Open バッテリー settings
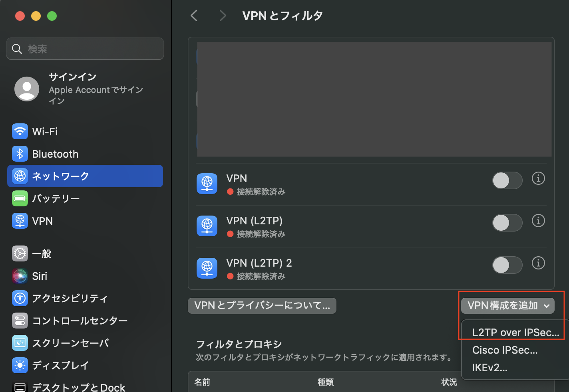Image resolution: width=569 pixels, height=392 pixels. click(x=85, y=198)
